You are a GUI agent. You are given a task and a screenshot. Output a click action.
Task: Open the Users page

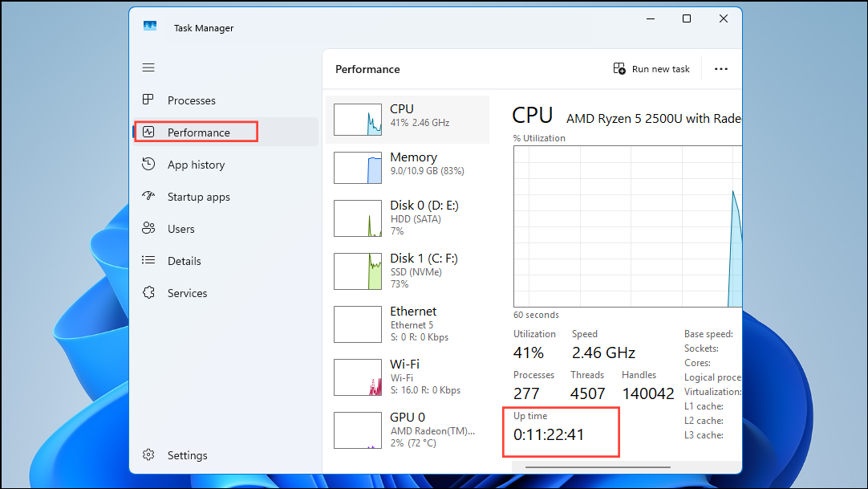tap(226, 229)
